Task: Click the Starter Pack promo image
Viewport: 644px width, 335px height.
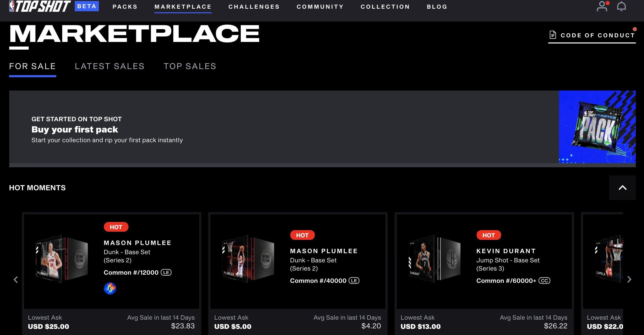Action: [x=597, y=127]
